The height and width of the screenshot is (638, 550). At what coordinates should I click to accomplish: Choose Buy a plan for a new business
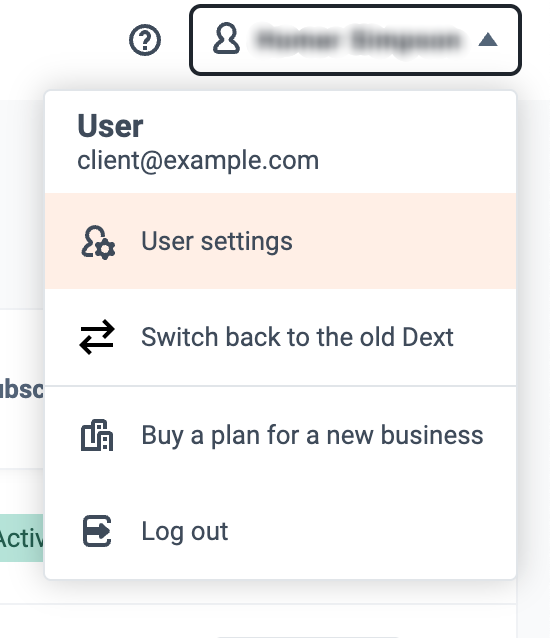pyautogui.click(x=312, y=435)
